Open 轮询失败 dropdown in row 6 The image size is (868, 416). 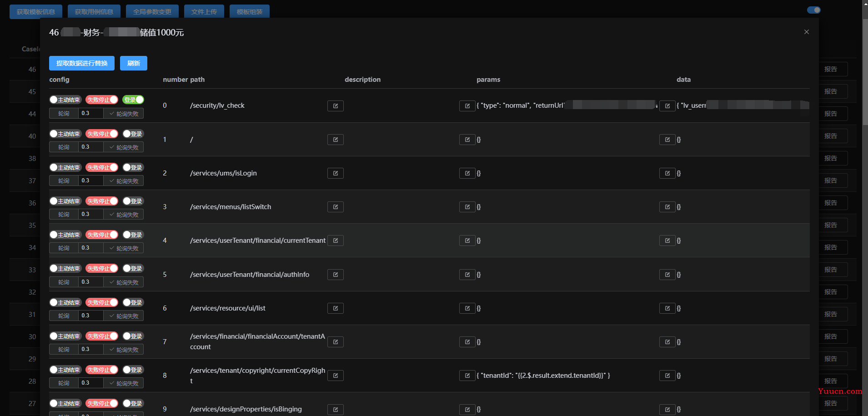pos(124,316)
